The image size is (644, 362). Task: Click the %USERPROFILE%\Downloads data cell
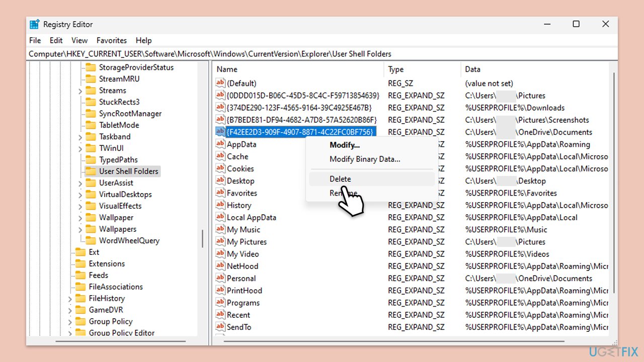[x=515, y=108]
